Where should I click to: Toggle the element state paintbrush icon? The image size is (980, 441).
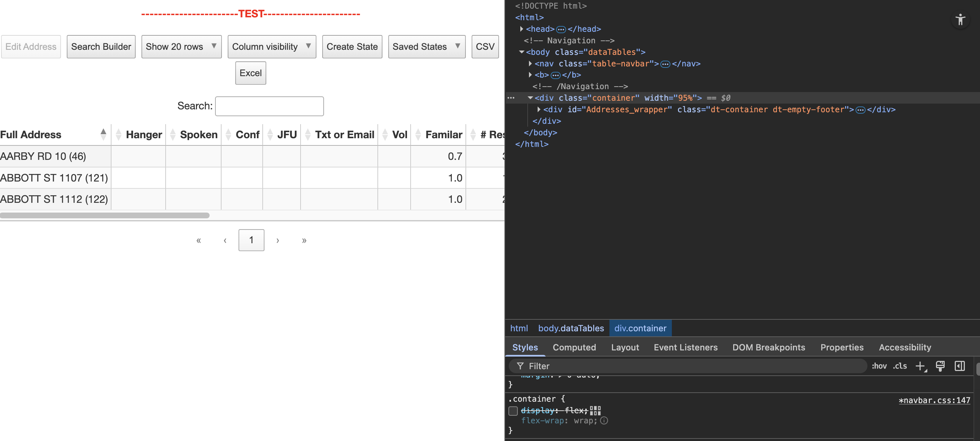click(940, 366)
